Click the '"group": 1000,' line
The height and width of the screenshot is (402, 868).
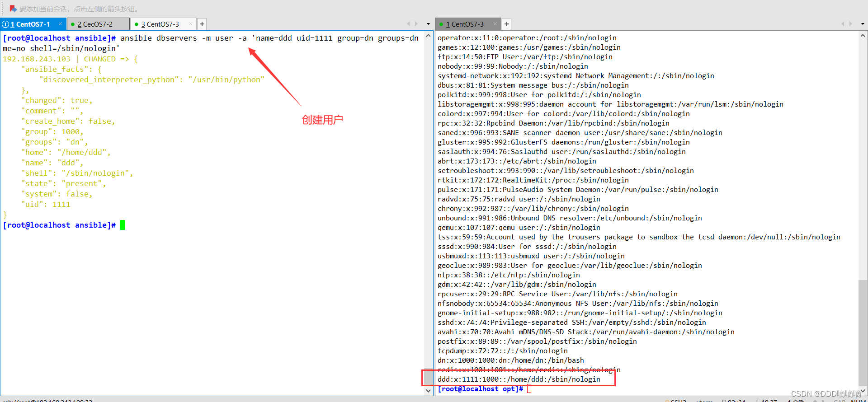pyautogui.click(x=52, y=131)
